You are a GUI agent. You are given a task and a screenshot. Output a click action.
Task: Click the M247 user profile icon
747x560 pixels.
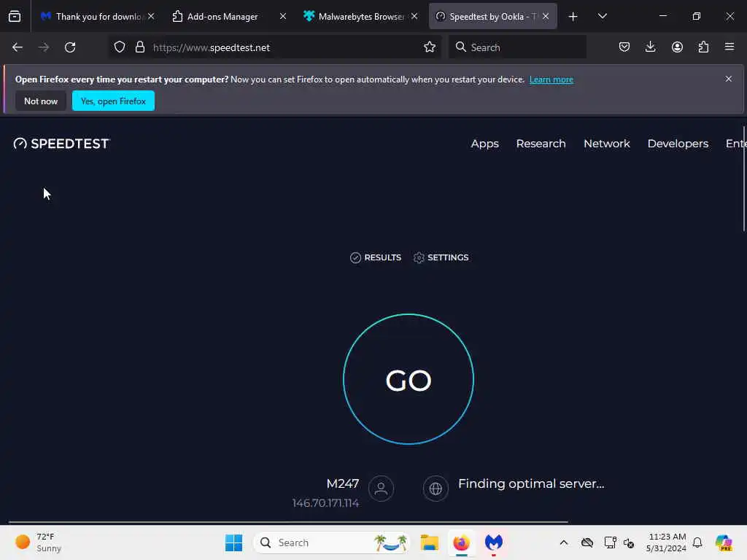(x=381, y=488)
